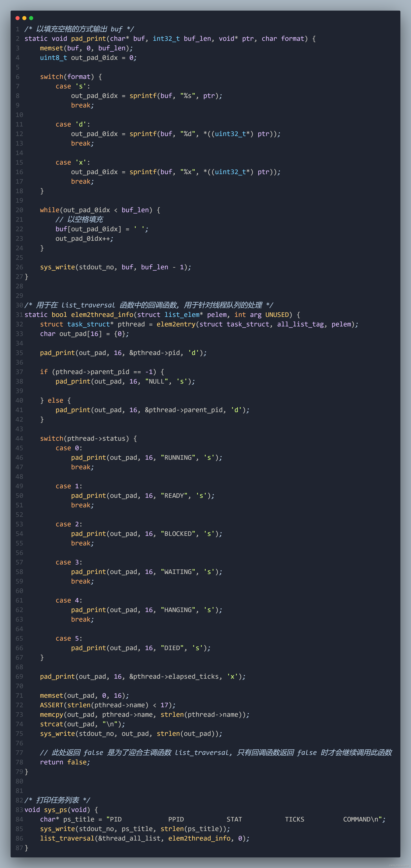
Task: Click "PPID" in the ps_title string
Action: tap(176, 819)
